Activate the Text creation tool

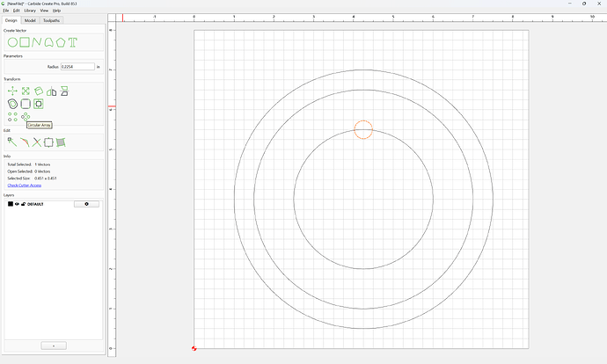(73, 42)
